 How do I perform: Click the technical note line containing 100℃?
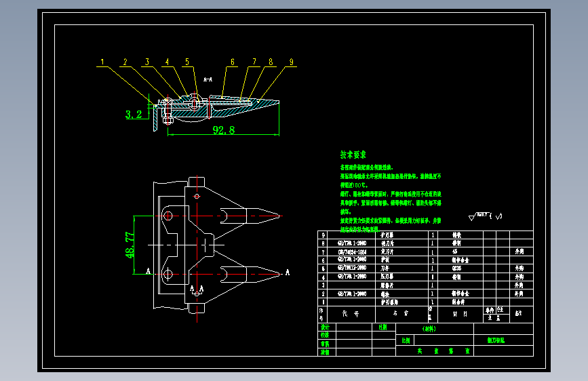(x=355, y=185)
